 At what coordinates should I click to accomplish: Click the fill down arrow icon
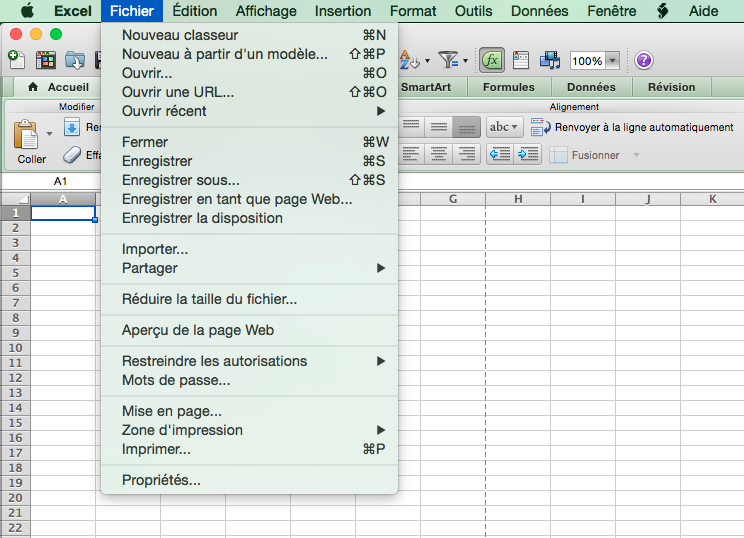[72, 127]
